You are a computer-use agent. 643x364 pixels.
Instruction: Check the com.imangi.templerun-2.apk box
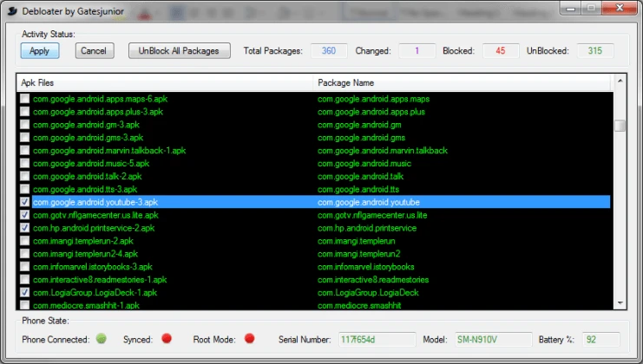click(24, 241)
